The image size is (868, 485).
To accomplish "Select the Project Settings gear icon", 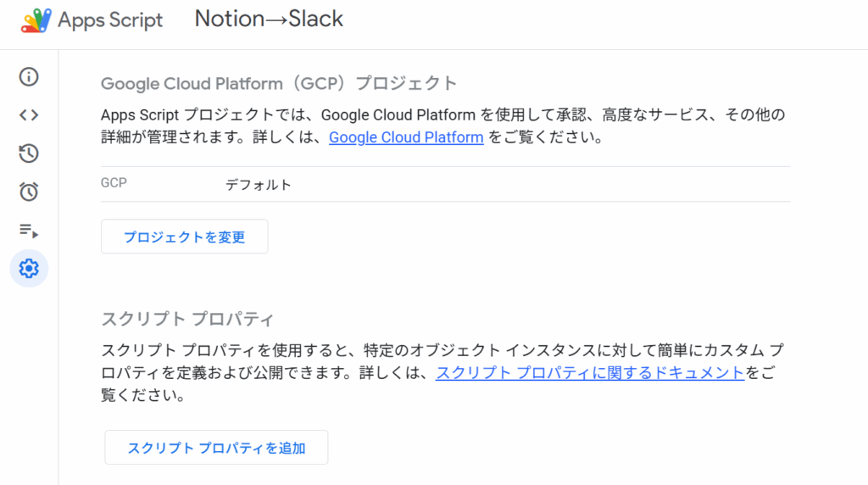I will point(29,269).
